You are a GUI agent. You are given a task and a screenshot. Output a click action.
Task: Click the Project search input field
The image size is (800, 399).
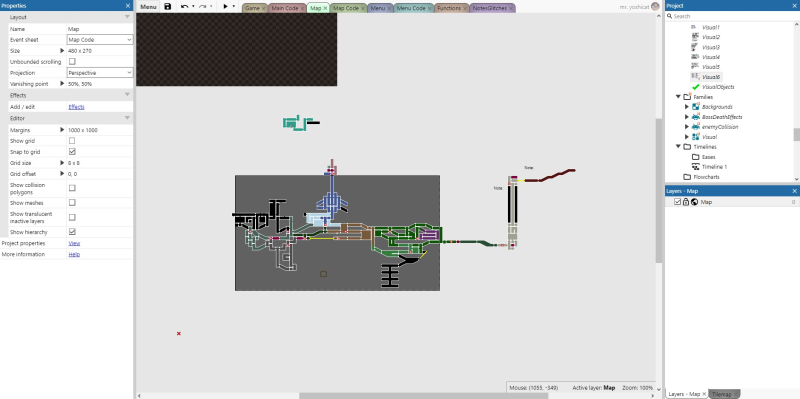pyautogui.click(x=732, y=16)
